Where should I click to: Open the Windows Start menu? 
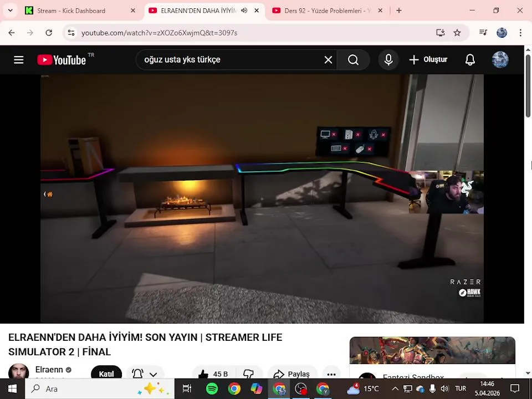click(12, 389)
